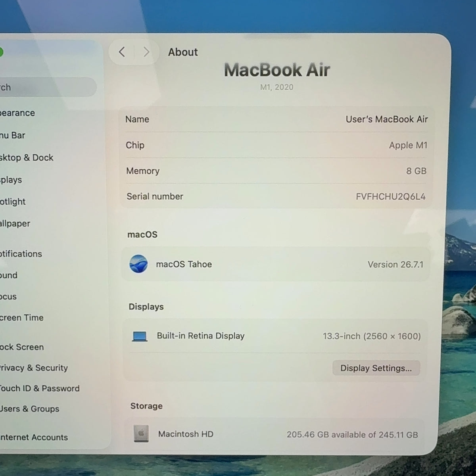Go back using the left chevron

click(x=122, y=52)
